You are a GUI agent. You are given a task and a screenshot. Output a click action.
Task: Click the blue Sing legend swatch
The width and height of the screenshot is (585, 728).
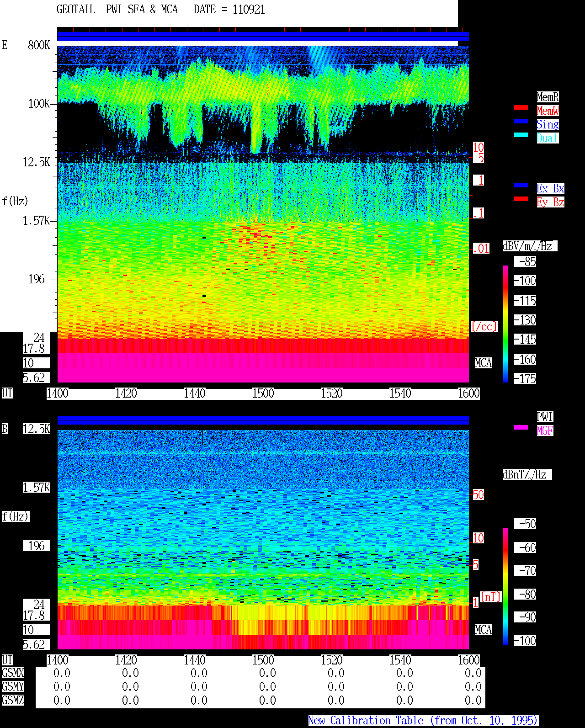click(521, 121)
